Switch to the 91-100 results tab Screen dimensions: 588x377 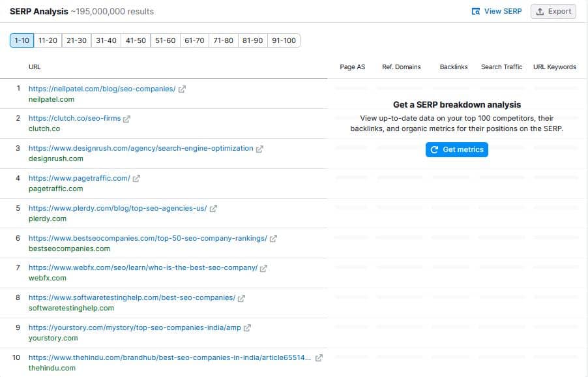(284, 40)
